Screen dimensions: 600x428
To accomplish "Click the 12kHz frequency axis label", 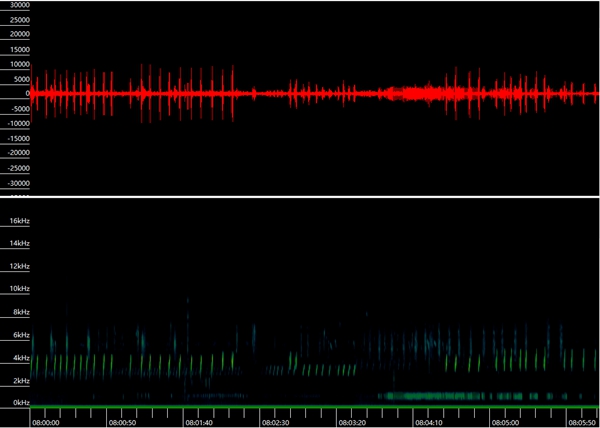I will point(19,265).
